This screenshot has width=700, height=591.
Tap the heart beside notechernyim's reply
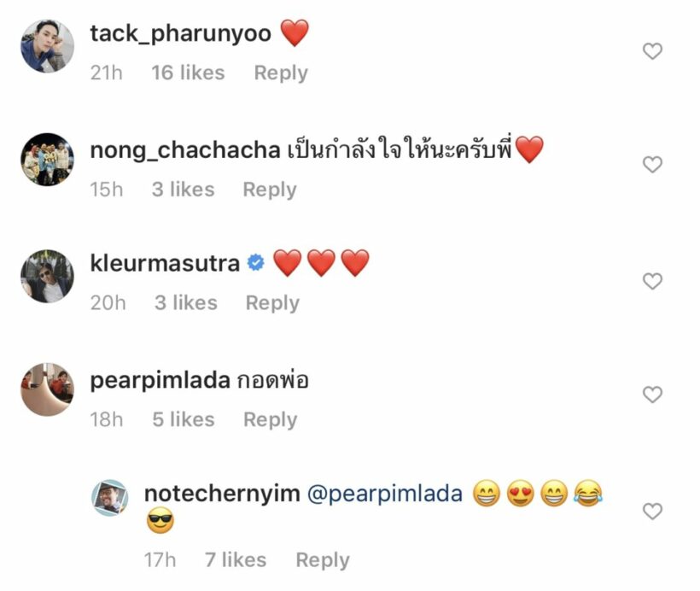pos(652,512)
